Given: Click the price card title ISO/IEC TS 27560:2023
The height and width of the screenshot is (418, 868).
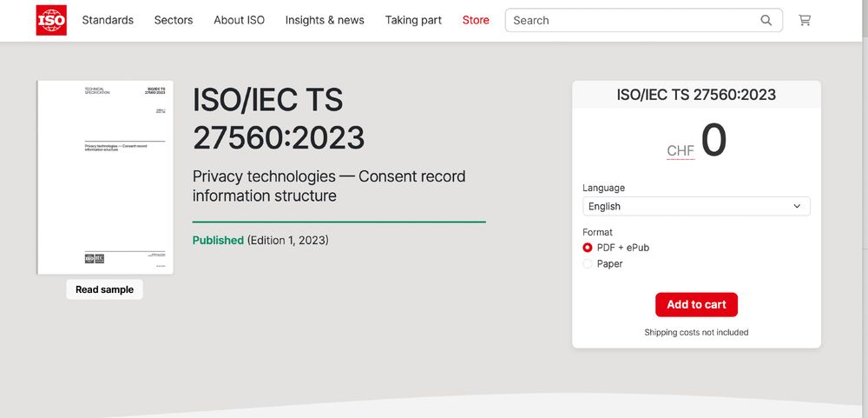Looking at the screenshot, I should tap(696, 95).
